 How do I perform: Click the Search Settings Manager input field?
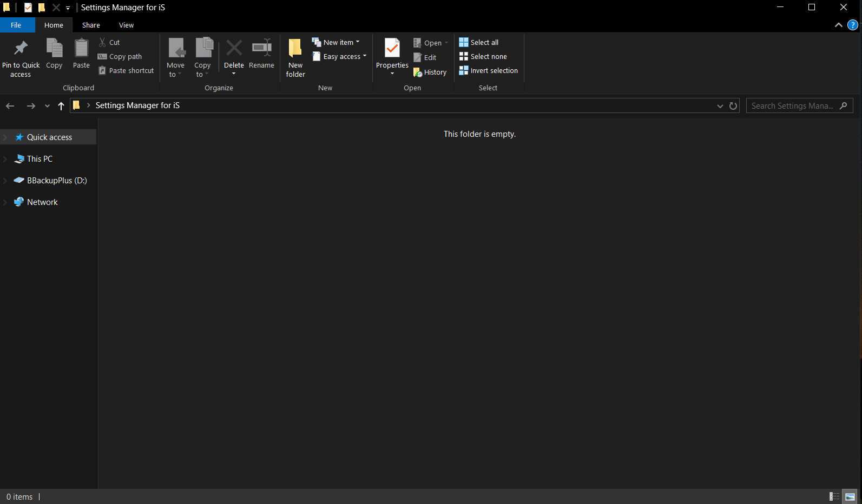(792, 106)
